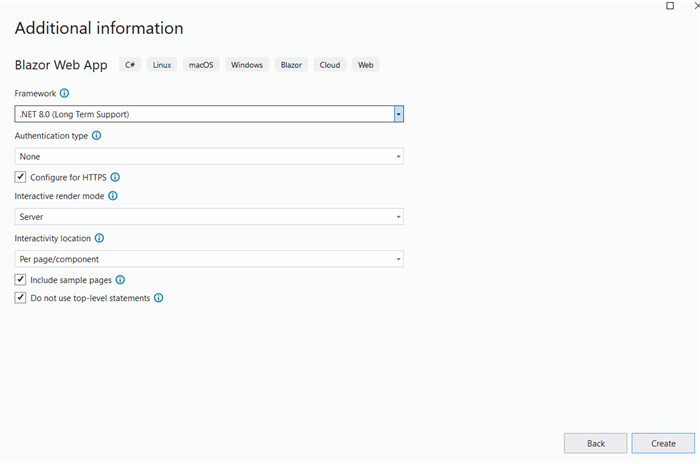Click the C# language tag
The image size is (700, 464).
point(130,65)
